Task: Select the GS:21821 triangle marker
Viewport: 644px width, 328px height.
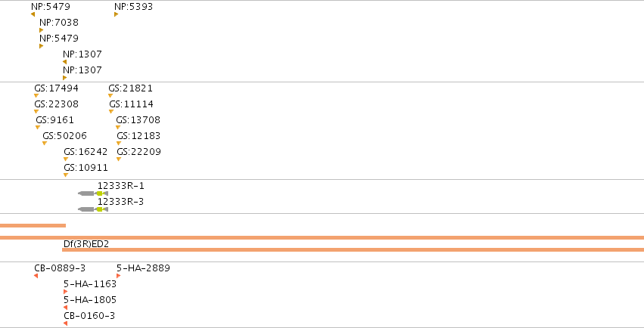Action: 110,95
